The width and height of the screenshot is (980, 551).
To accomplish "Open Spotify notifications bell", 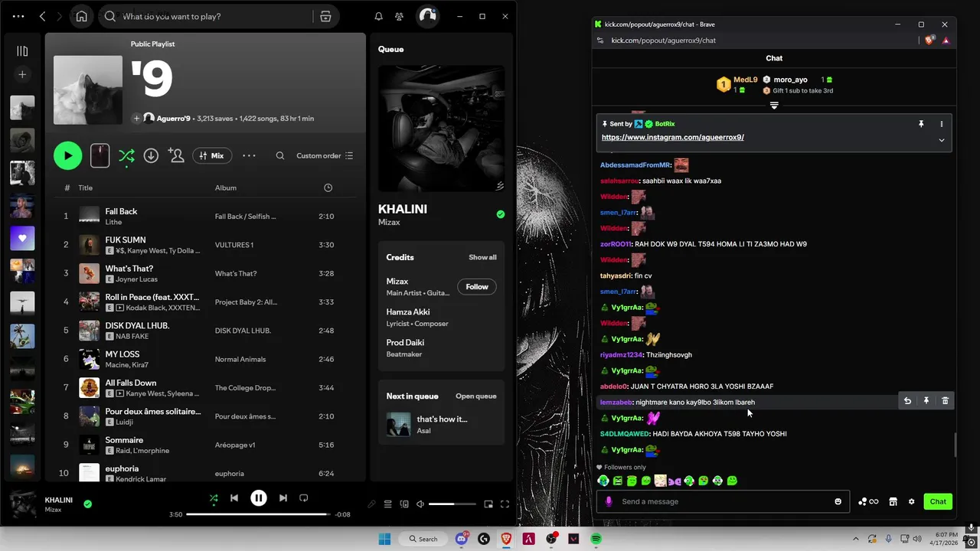I will coord(378,16).
